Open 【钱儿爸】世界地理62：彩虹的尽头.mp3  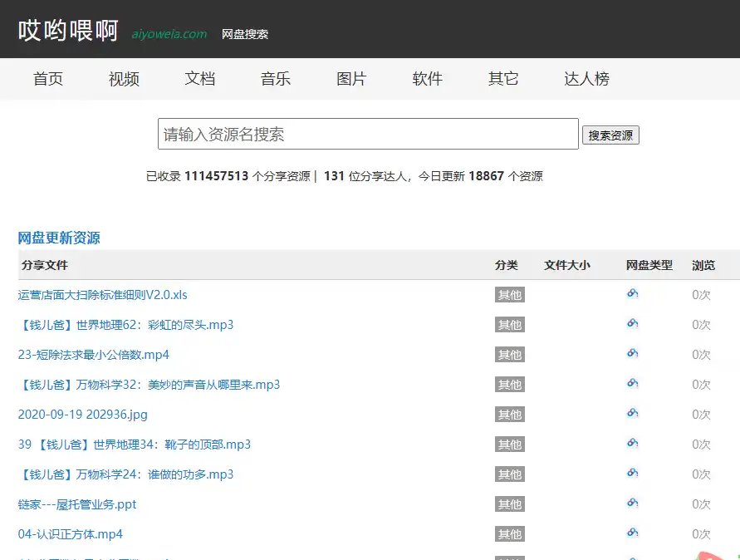coord(125,325)
